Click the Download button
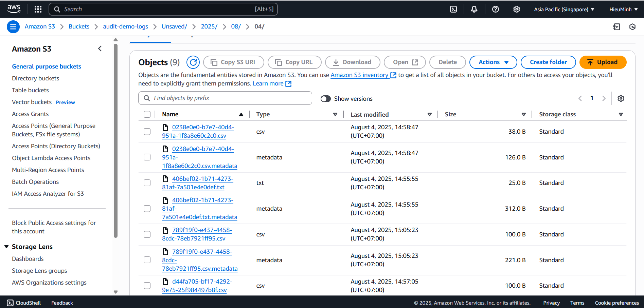Viewport: 644px width, 308px height. (353, 62)
